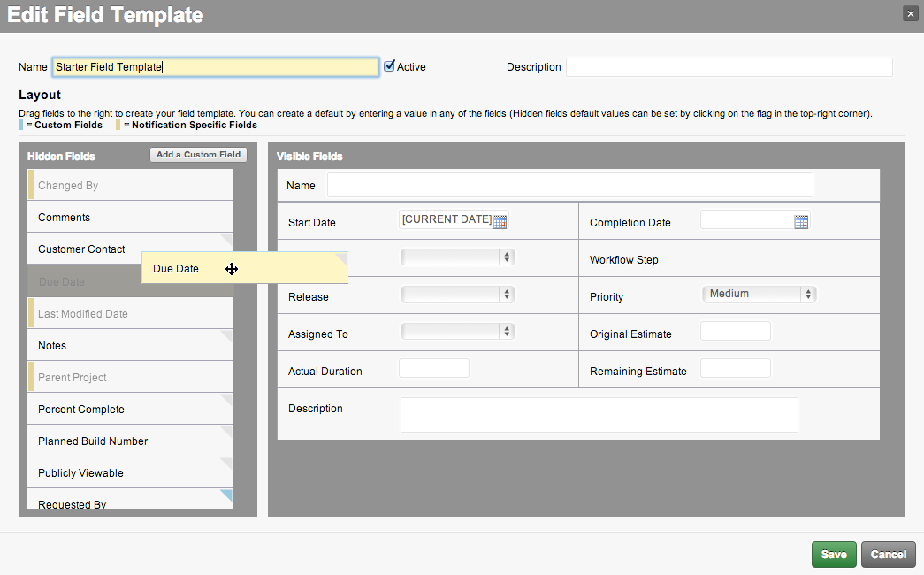The image size is (924, 575).
Task: Click the Remaining Estimate label
Action: (x=638, y=371)
